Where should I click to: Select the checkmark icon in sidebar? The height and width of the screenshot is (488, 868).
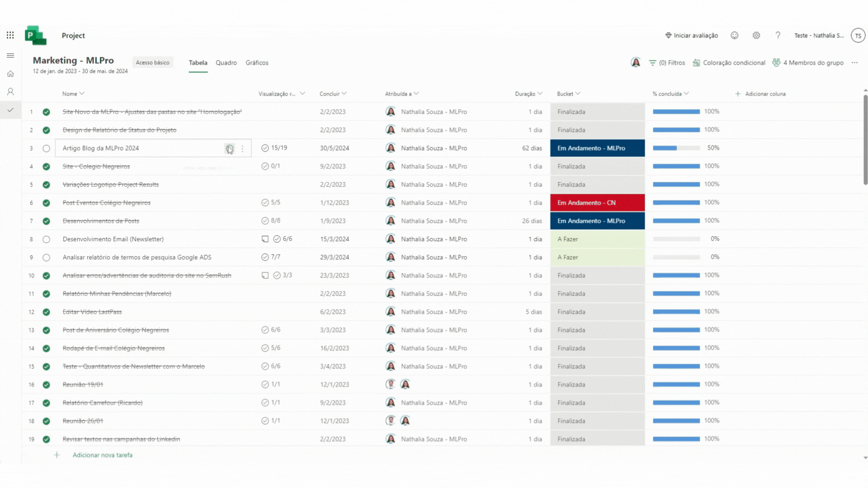click(x=10, y=110)
